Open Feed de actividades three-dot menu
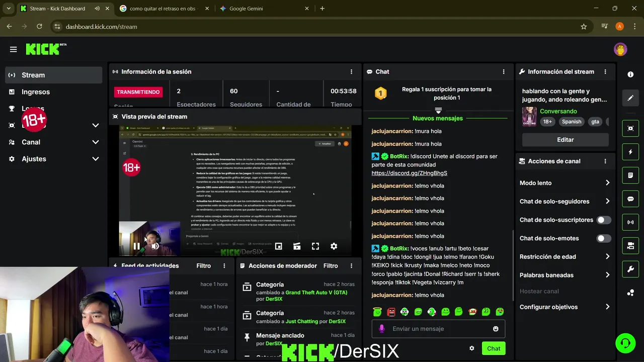644x362 pixels. tap(224, 266)
